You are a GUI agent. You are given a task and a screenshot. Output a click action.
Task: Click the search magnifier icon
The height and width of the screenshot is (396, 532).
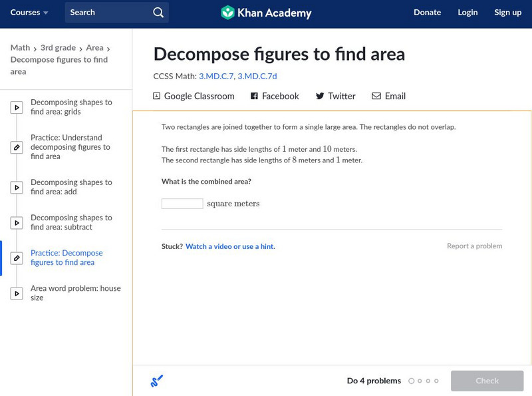click(158, 13)
